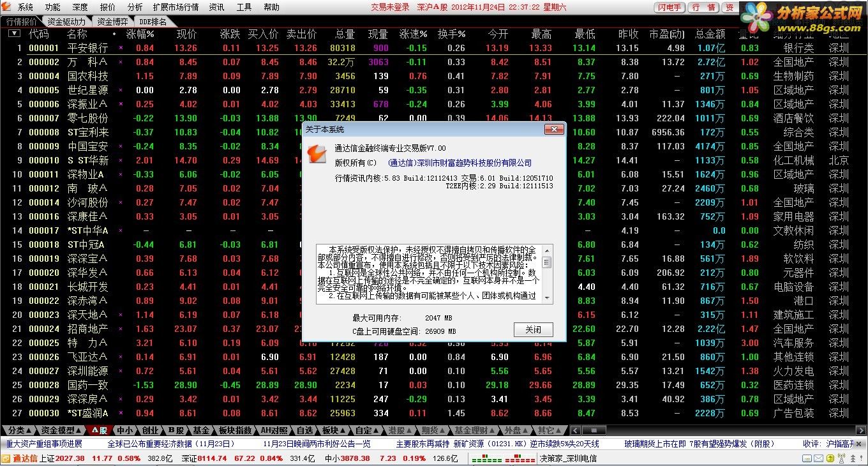Open the column dropdown arrow beside 代码 header

pyautogui.click(x=14, y=34)
